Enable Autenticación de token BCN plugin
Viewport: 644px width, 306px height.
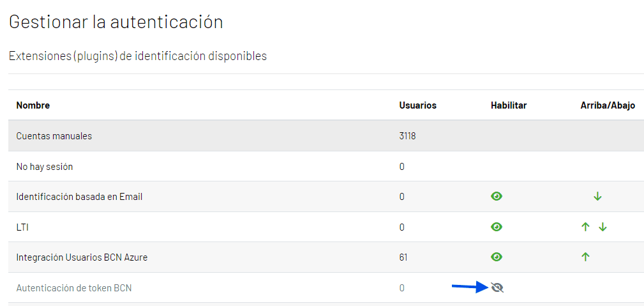point(497,288)
